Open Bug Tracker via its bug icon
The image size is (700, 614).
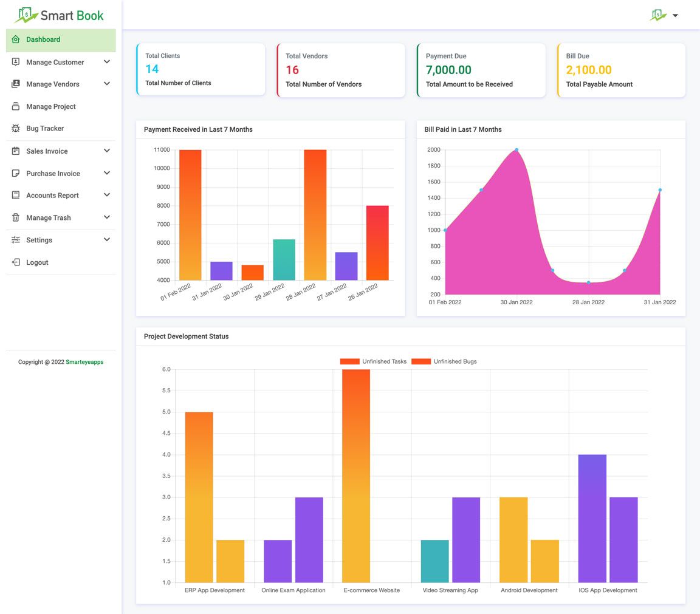pos(16,128)
